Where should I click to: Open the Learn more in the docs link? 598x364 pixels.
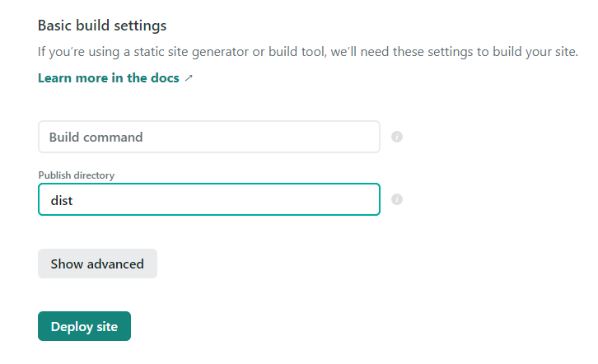tap(109, 78)
